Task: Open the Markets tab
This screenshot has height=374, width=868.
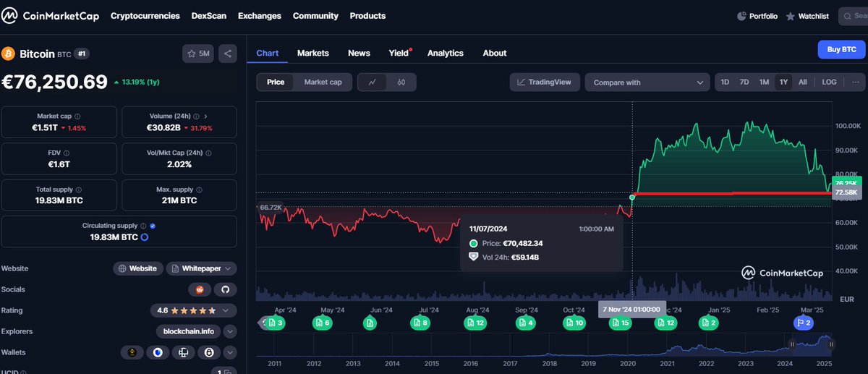Action: (313, 53)
